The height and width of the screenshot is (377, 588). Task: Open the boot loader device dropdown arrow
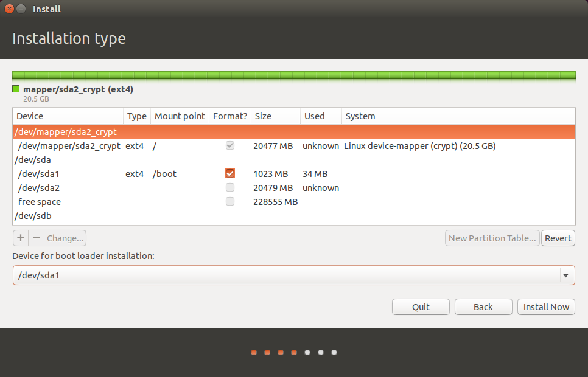tap(565, 275)
